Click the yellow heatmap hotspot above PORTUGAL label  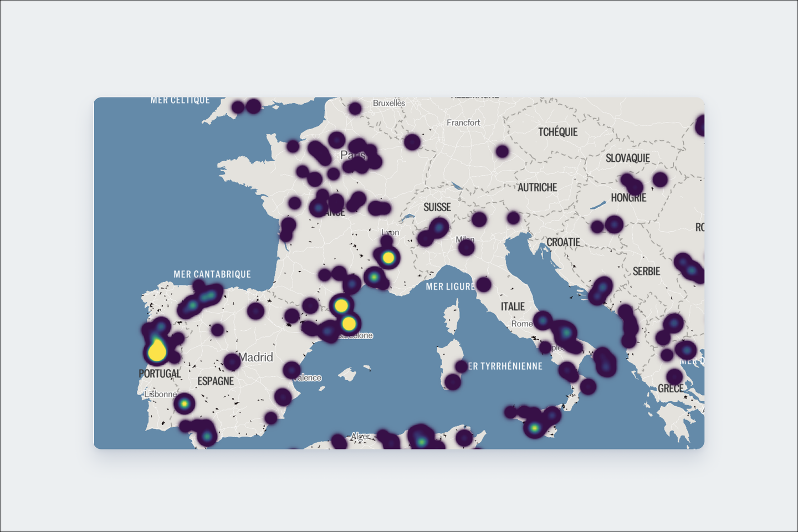(157, 351)
